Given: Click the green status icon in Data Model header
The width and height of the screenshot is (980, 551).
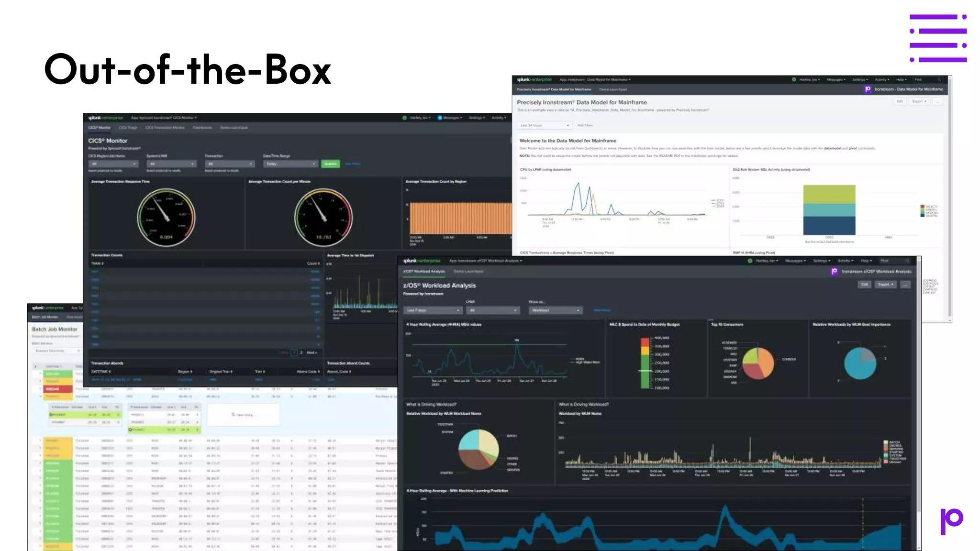Looking at the screenshot, I should (794, 79).
